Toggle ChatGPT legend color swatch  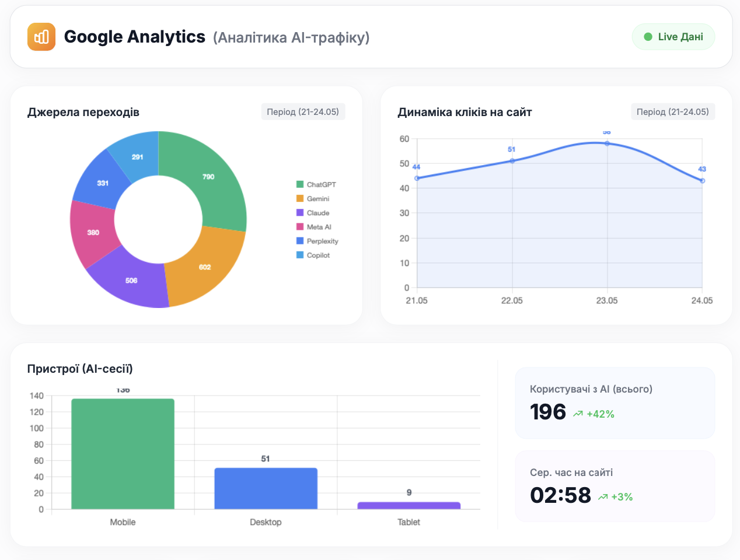click(x=300, y=184)
